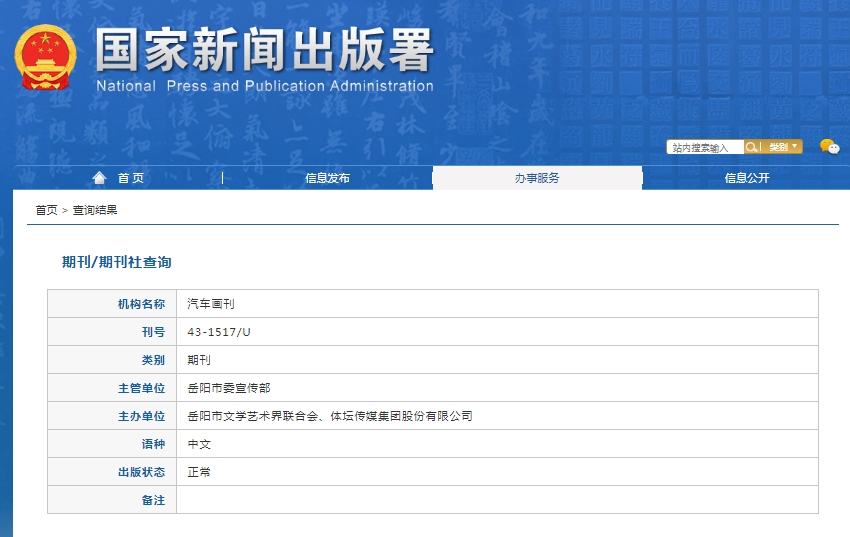Select the 岳阳市委宣传部 value
This screenshot has width=850, height=537.
coord(229,388)
